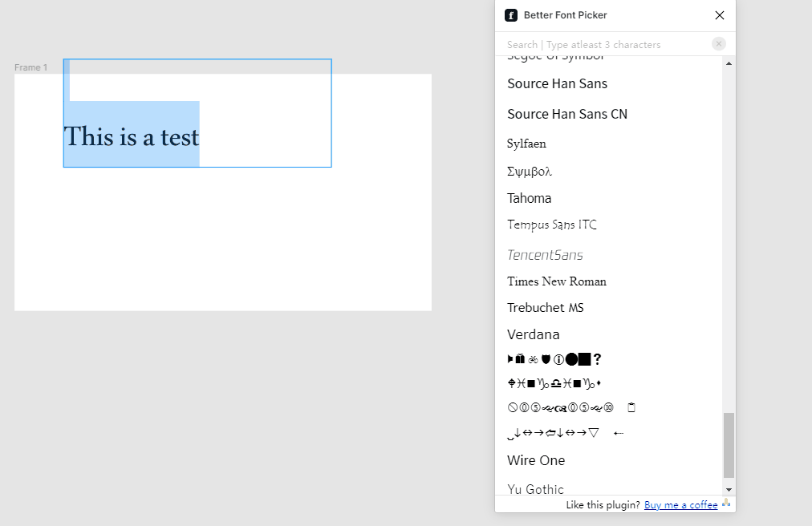Screen dimensions: 812x526
Task: Apply the Verdana font
Action: coord(534,334)
